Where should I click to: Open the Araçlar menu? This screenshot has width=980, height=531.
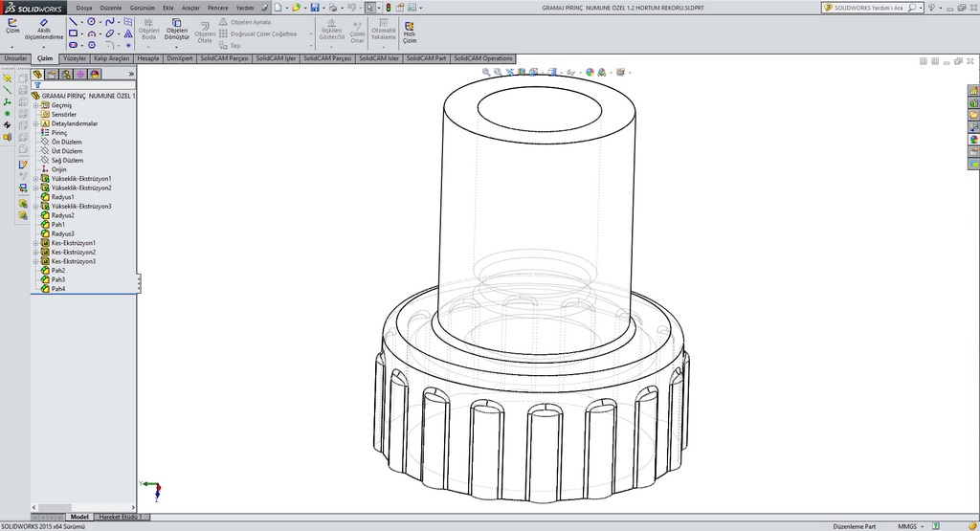pyautogui.click(x=190, y=8)
